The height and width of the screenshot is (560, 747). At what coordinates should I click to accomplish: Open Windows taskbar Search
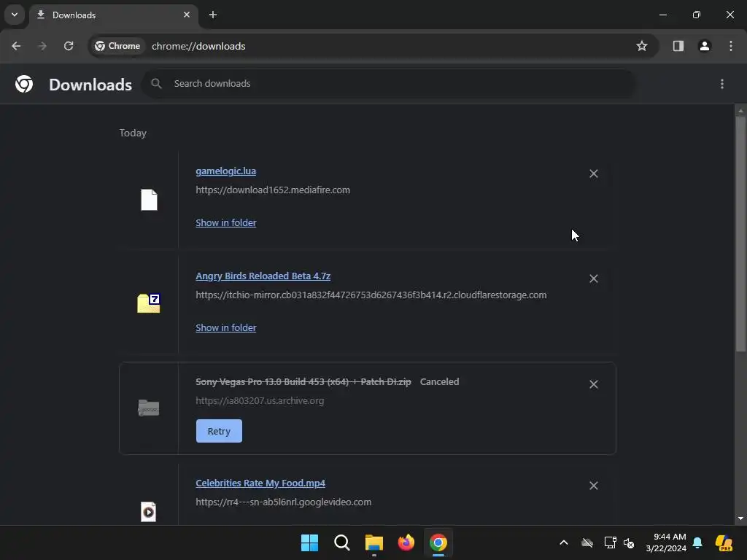coord(342,542)
